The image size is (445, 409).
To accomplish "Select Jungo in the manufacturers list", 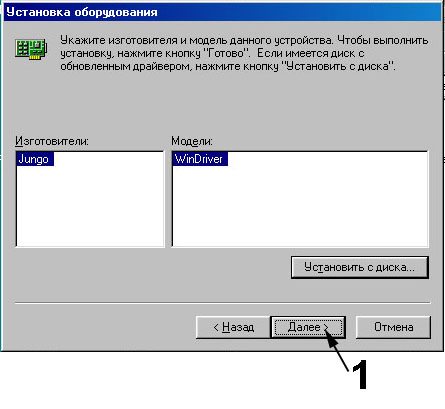I will [34, 159].
